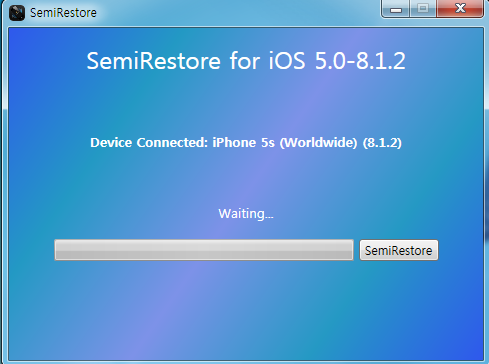Click "Device Connected: iPhone 5s (Worldwide) (8.1.2)" text
This screenshot has height=364, width=489.
(246, 143)
